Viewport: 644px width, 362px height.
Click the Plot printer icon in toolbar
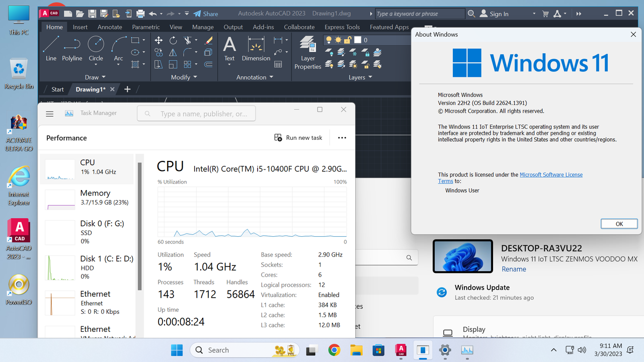tap(140, 14)
